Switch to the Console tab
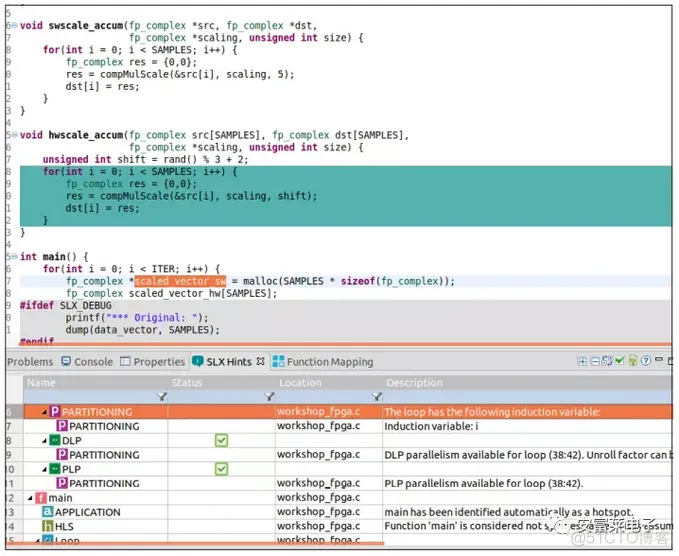Image resolution: width=679 pixels, height=556 pixels. pos(87,362)
